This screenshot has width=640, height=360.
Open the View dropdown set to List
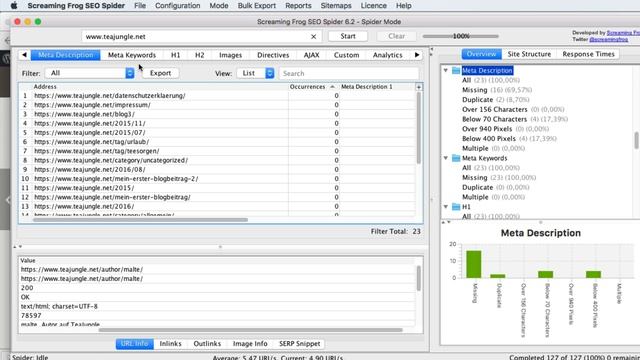pyautogui.click(x=256, y=73)
